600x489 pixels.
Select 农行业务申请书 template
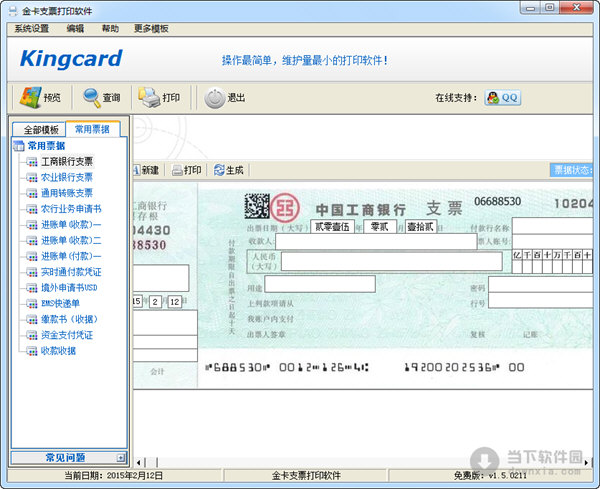click(71, 209)
